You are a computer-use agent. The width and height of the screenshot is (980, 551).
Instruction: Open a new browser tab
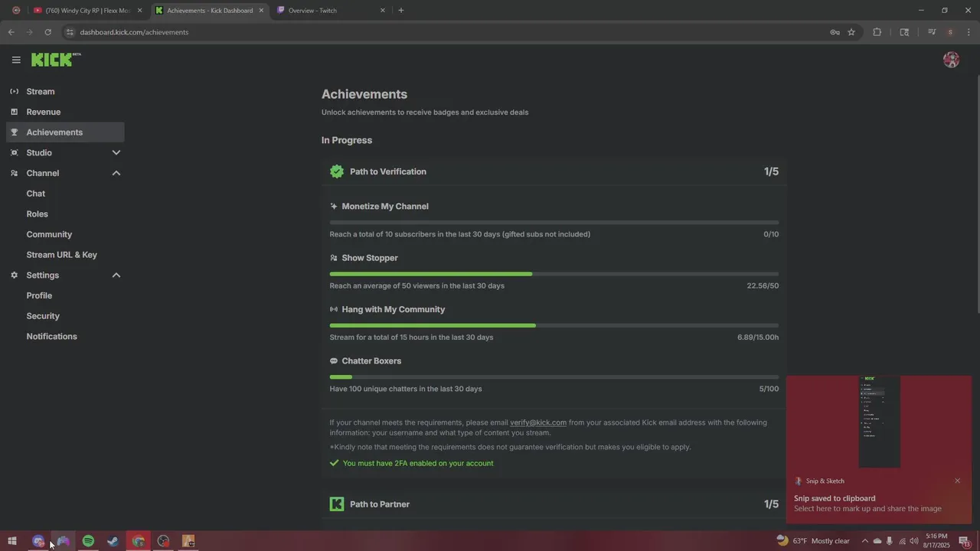click(x=401, y=11)
